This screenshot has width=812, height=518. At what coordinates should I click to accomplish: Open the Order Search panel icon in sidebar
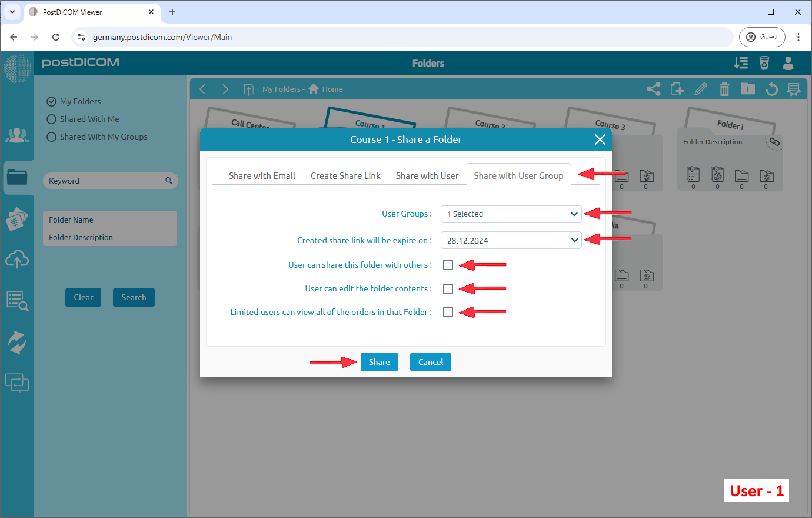point(17,300)
